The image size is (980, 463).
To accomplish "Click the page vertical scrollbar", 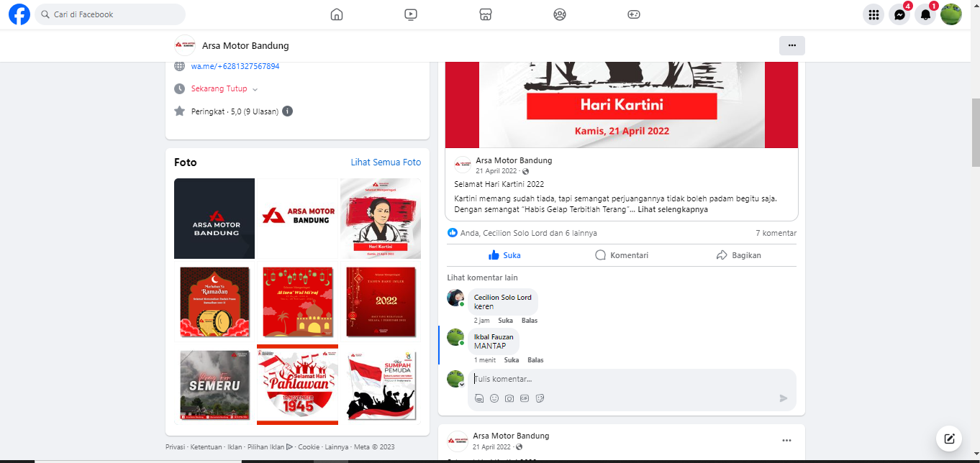I will [x=976, y=133].
